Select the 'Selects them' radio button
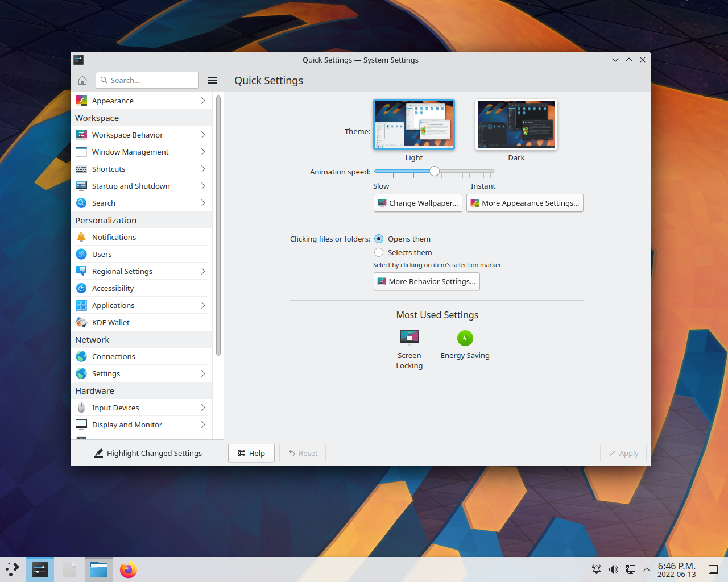728x582 pixels. [379, 252]
